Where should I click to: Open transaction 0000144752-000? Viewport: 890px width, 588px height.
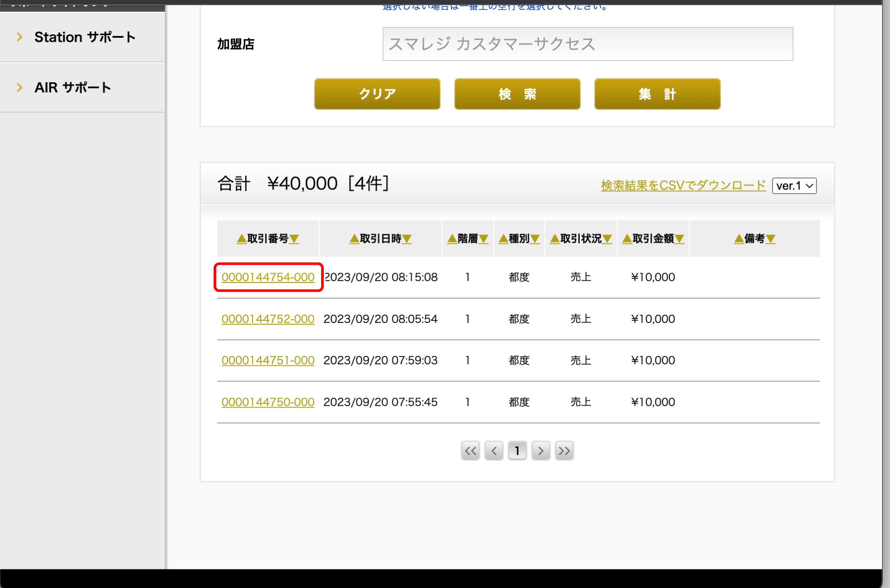[268, 319]
